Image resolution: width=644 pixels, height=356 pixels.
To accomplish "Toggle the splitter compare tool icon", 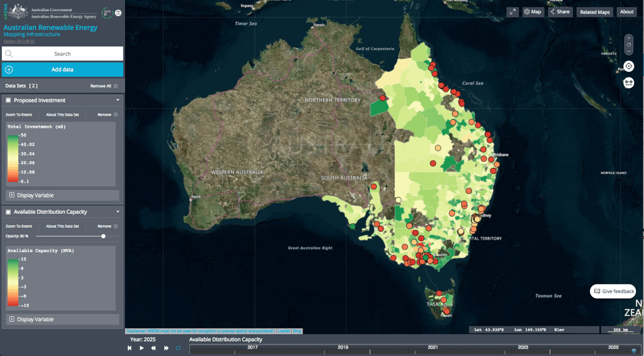I will coord(628,82).
